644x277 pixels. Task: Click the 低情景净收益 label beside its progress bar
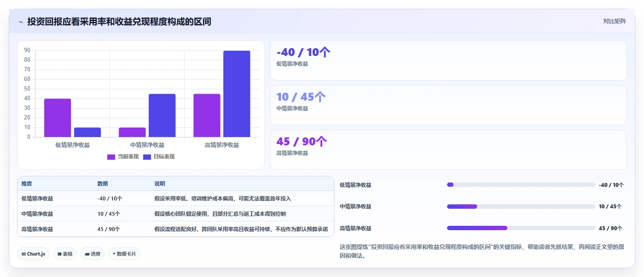(x=355, y=185)
